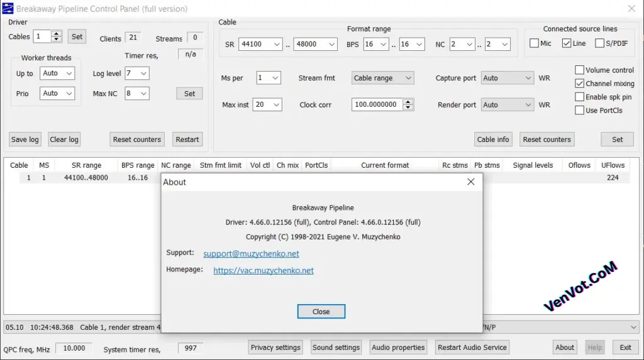Screen dimensions: 644x360
Task: Click Set button in Cable section
Action: (x=618, y=139)
